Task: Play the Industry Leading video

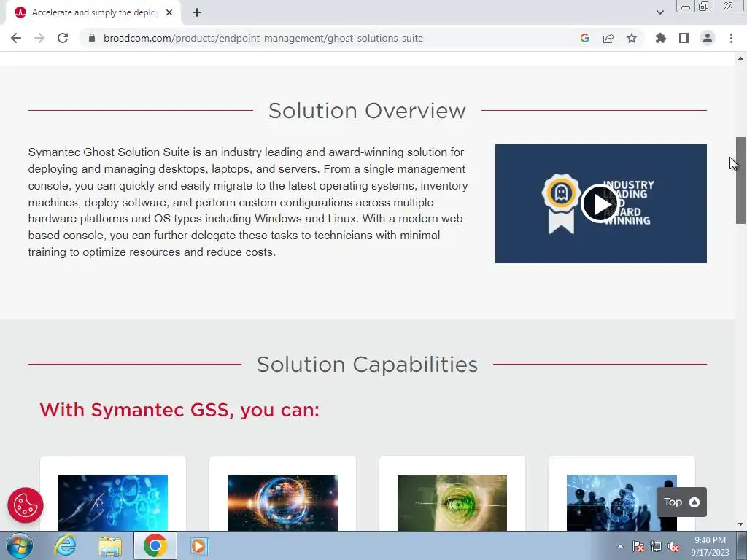Action: coord(600,203)
